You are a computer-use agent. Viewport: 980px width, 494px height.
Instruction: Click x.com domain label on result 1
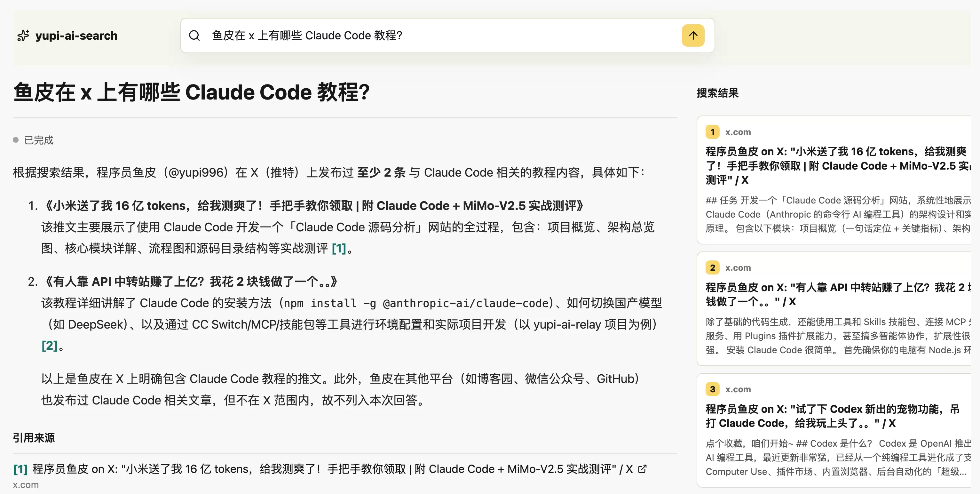pos(738,132)
